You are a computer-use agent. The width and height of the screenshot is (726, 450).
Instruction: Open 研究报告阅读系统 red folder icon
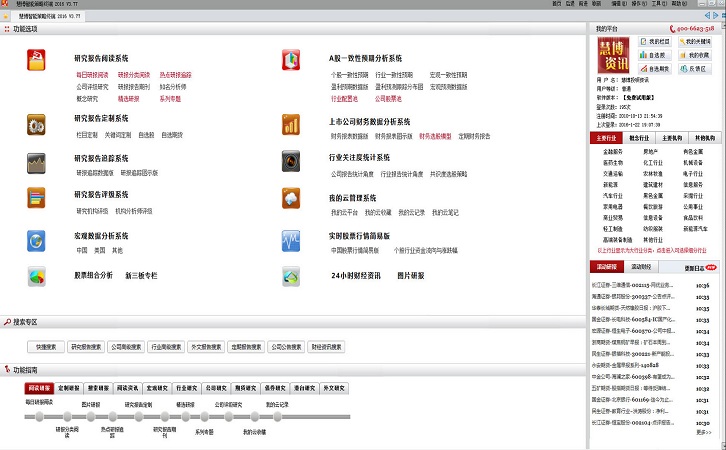coord(36,60)
